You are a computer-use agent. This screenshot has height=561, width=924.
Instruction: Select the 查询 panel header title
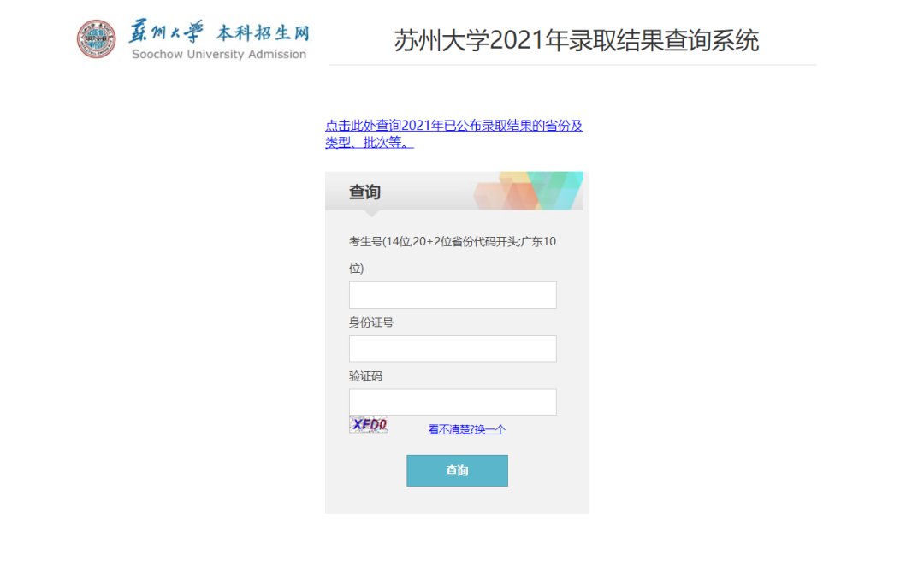point(364,192)
